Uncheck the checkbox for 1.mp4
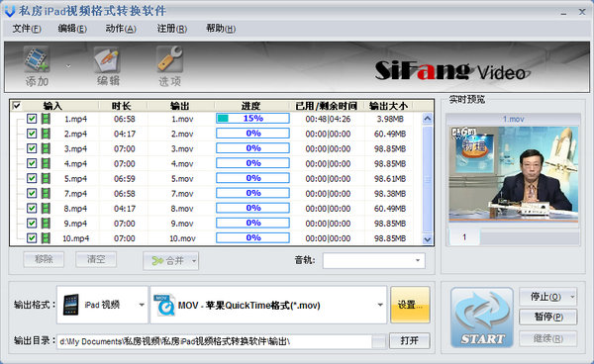The height and width of the screenshot is (364, 594). click(32, 119)
